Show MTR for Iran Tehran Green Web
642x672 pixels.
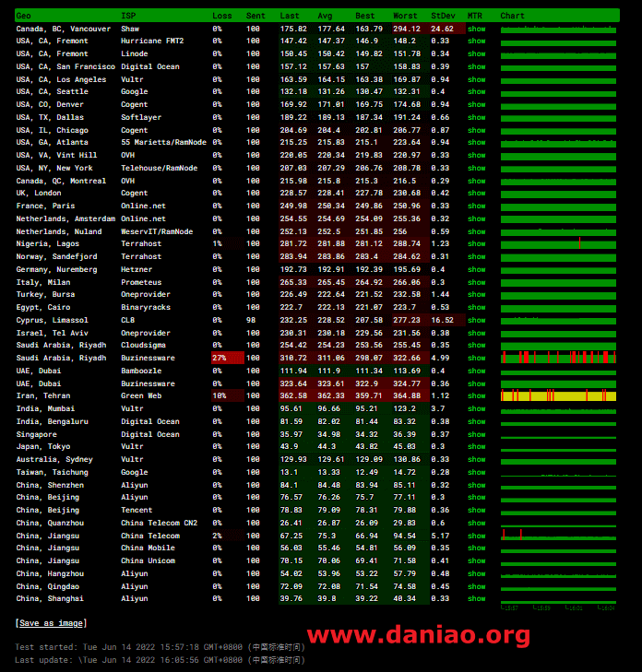click(x=477, y=395)
